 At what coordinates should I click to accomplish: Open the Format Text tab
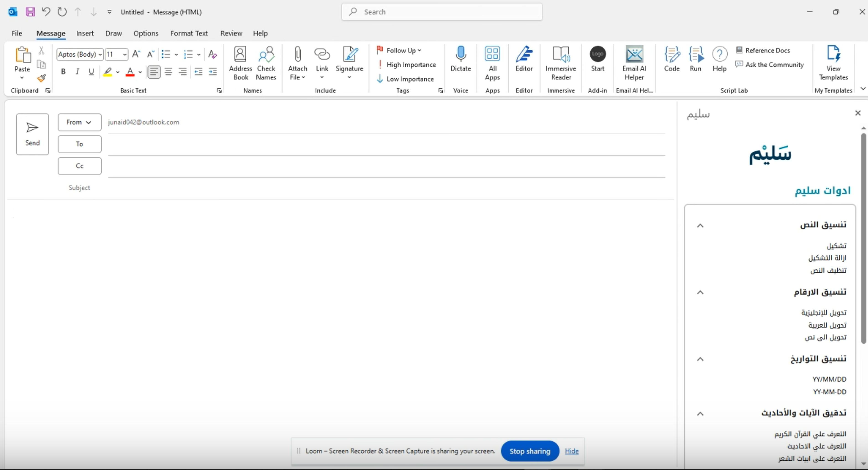coord(189,33)
